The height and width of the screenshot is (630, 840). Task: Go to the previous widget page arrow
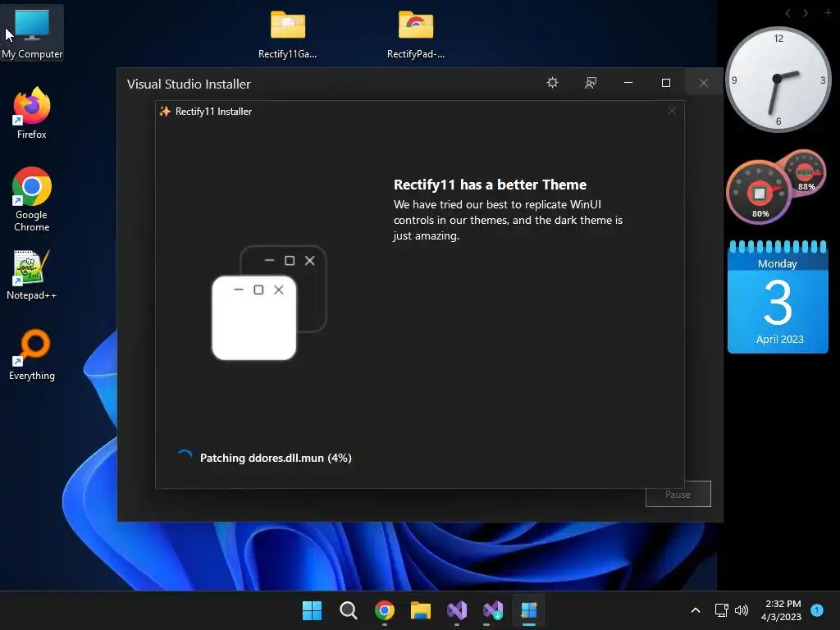[x=787, y=13]
